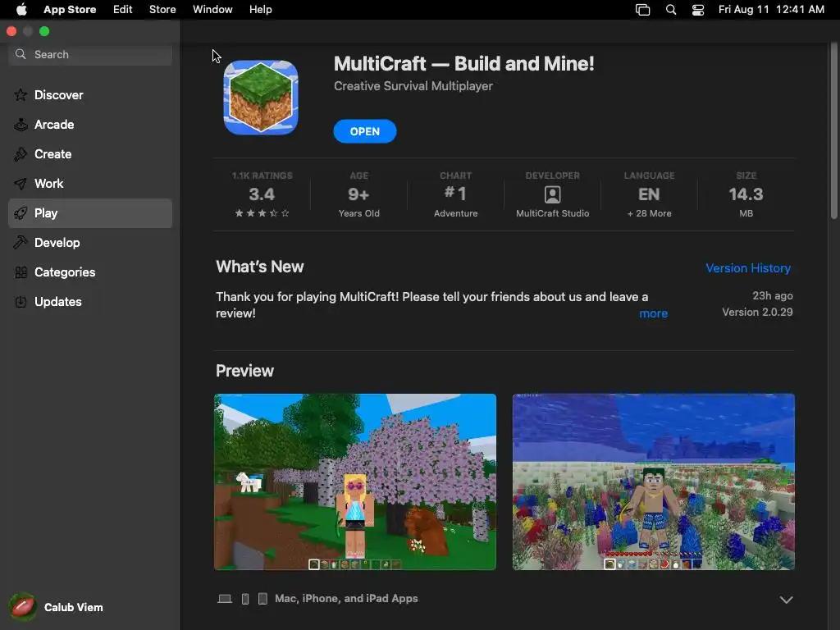Open the Apple menu

click(x=21, y=10)
